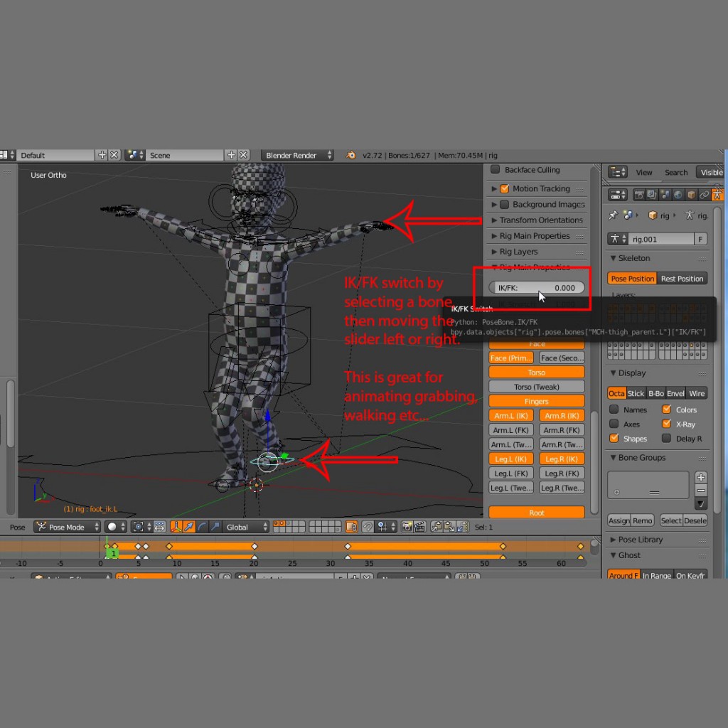Open the Global orientation dropdown

coord(246,527)
